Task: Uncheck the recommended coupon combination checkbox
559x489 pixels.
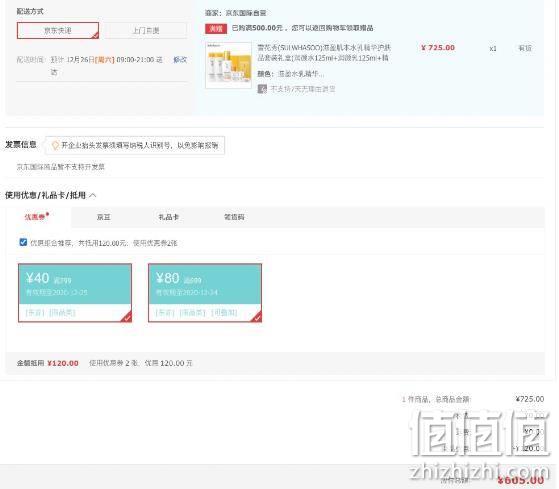Action: coord(23,242)
